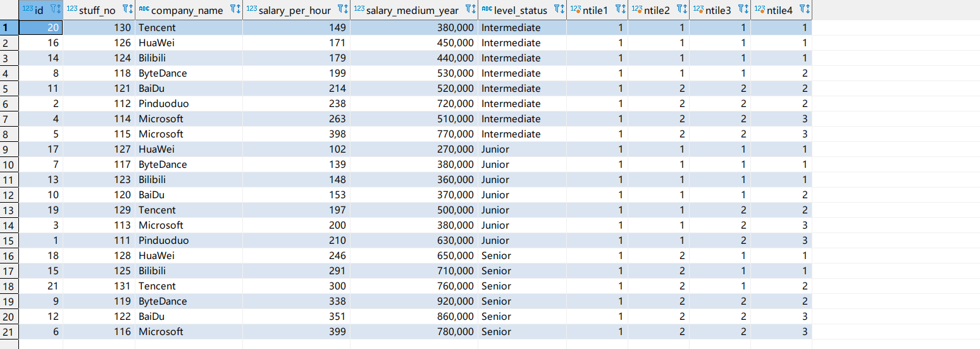Select row number 21 header
The width and height of the screenshot is (980, 349).
click(9, 331)
